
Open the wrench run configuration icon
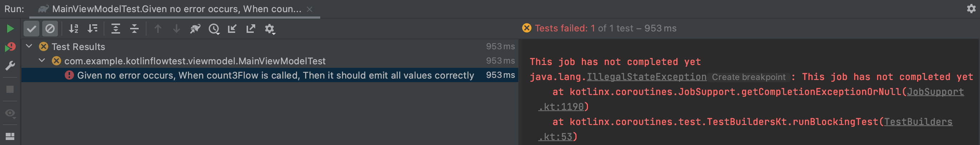(10, 66)
